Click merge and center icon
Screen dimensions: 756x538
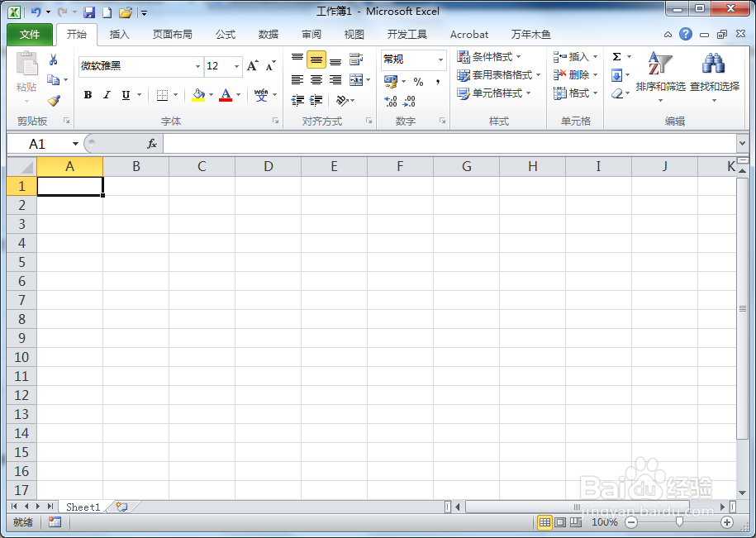click(x=356, y=79)
